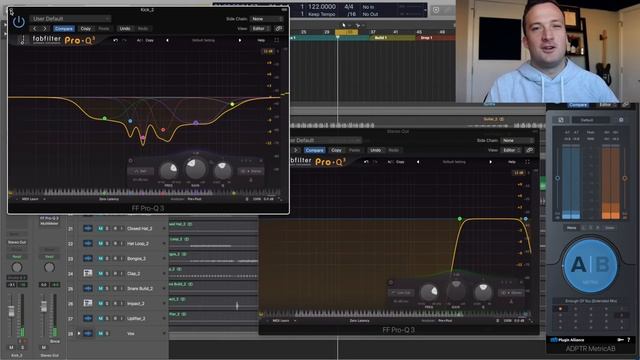
Task: Adjust the Q knob in Kick_2 Pro-Q 3
Action: pos(222,170)
